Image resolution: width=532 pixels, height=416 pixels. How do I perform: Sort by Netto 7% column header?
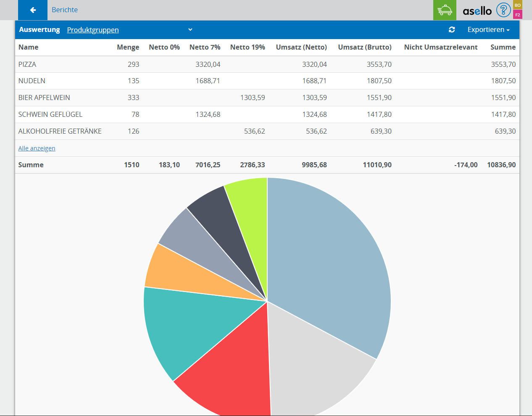click(x=205, y=47)
